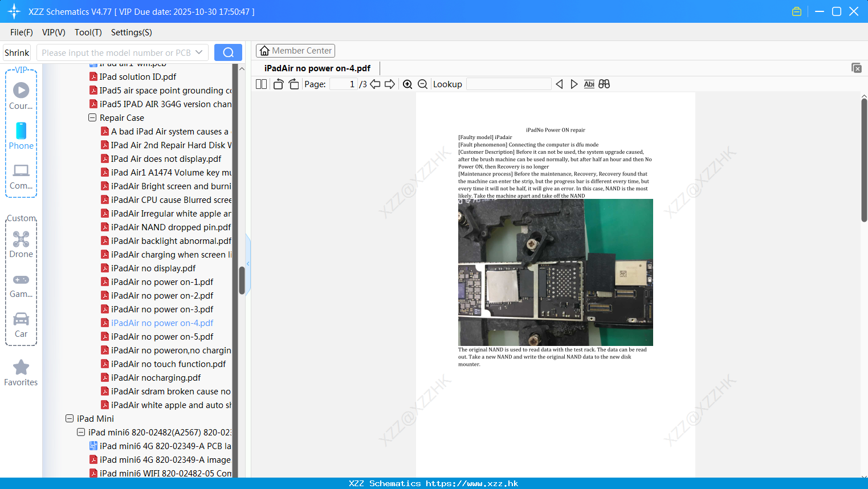Open iPad5 IPAD AIR 3G4G version file
This screenshot has height=489, width=868.
click(x=160, y=104)
